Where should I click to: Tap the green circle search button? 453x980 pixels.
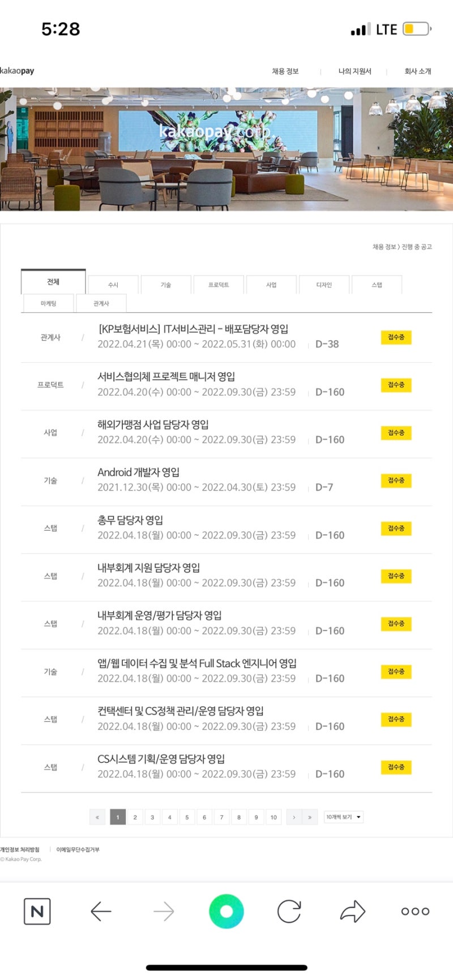(226, 911)
